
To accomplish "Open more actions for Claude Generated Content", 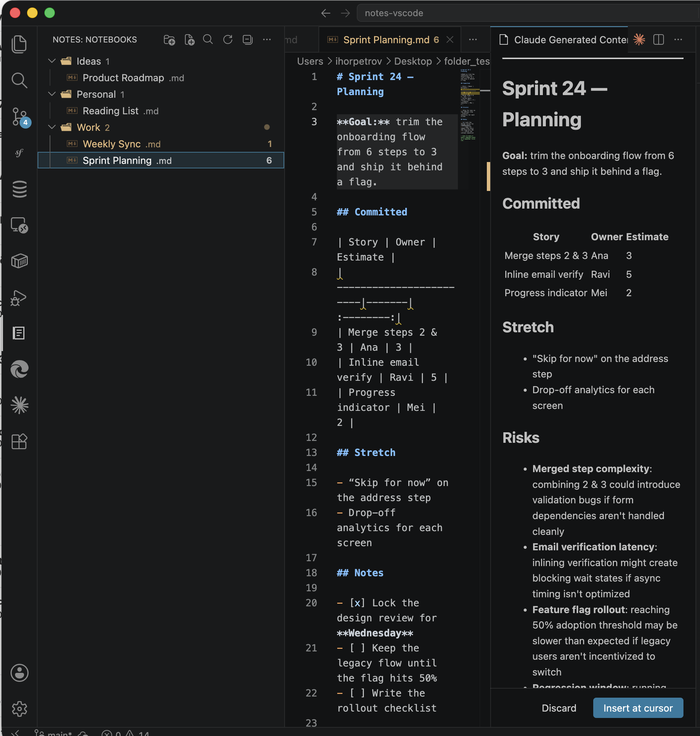I will [678, 39].
